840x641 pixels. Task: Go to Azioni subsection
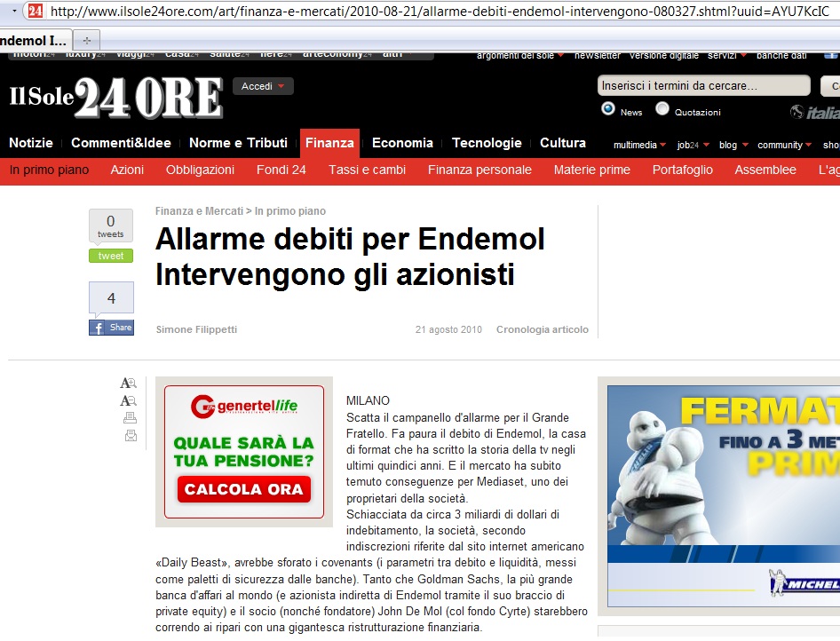click(127, 170)
